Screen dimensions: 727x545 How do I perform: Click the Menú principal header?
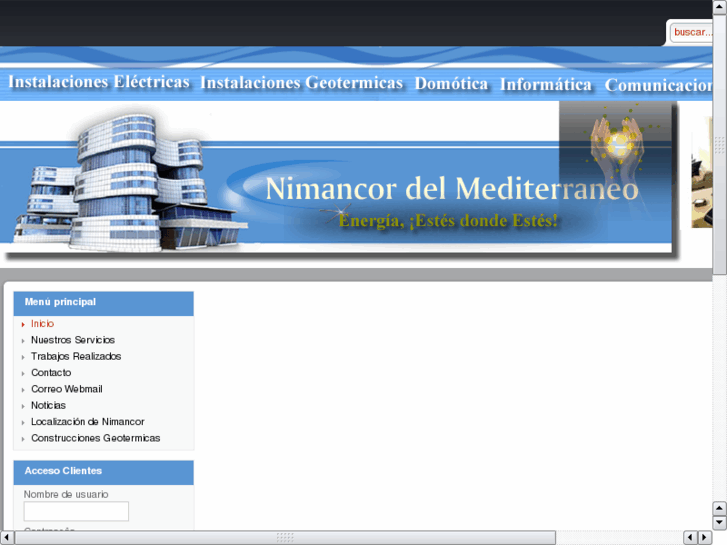click(103, 303)
